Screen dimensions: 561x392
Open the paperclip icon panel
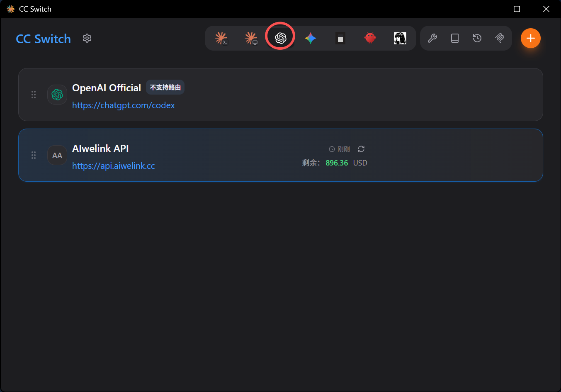coord(500,38)
